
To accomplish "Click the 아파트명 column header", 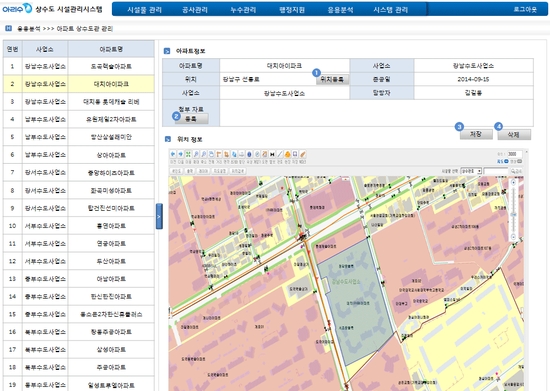I will pos(111,49).
